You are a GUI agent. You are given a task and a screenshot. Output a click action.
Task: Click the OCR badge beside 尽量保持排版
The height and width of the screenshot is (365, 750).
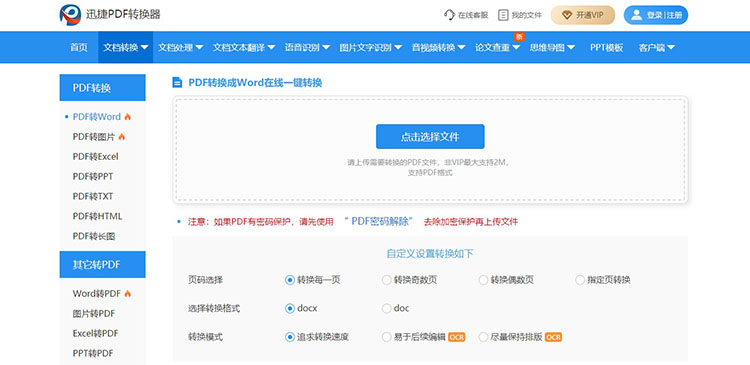(553, 337)
